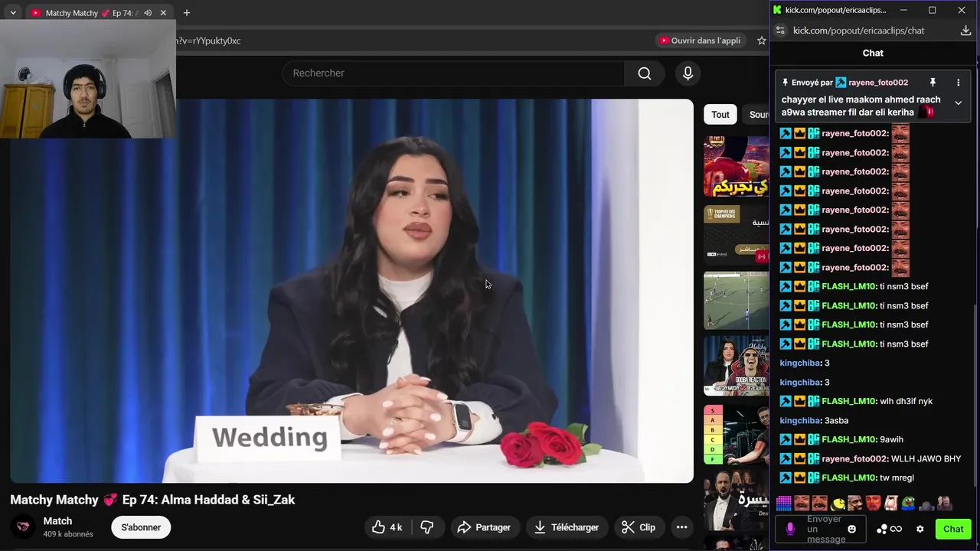Click FLASH_LM10 on '9awih' message
This screenshot has width=980, height=551.
(848, 439)
